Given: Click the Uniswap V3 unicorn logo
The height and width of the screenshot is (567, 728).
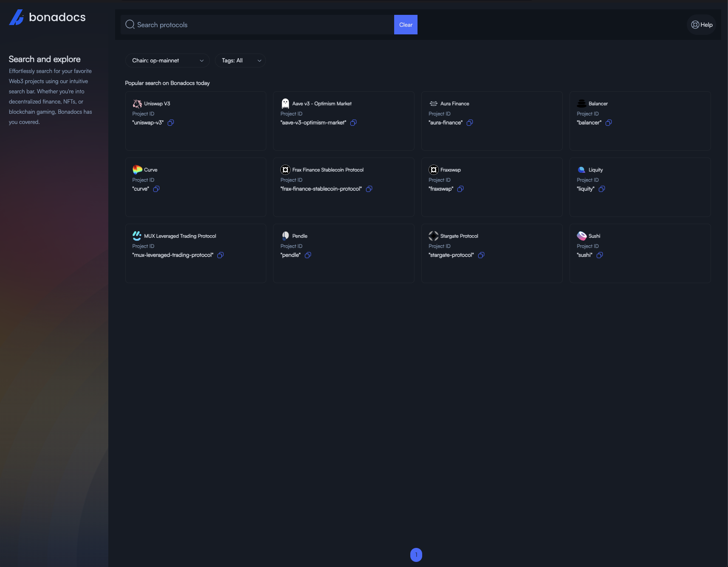Looking at the screenshot, I should click(137, 104).
